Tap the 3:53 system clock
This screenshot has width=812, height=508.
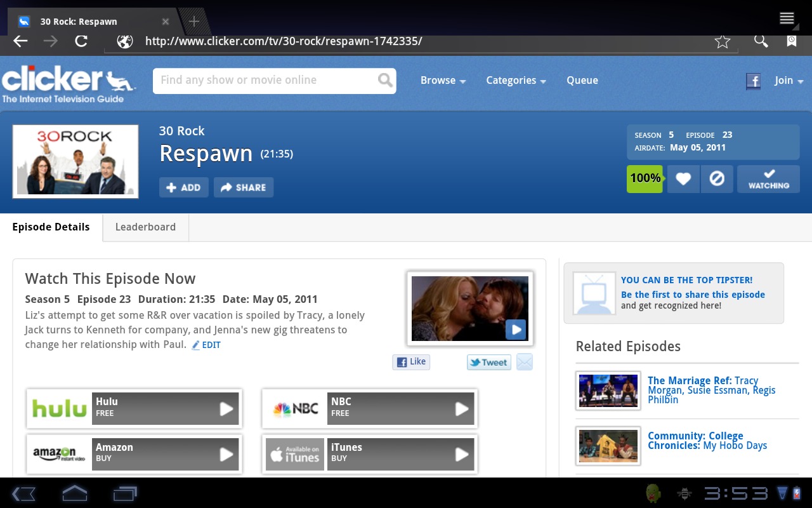coord(736,493)
